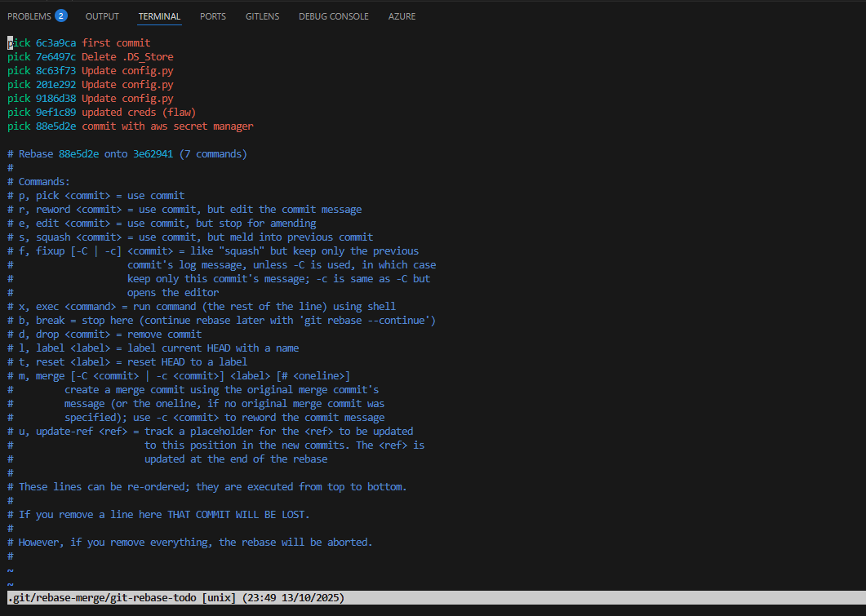
Task: Switch to the DEBUG CONSOLE tab
Action: point(333,16)
